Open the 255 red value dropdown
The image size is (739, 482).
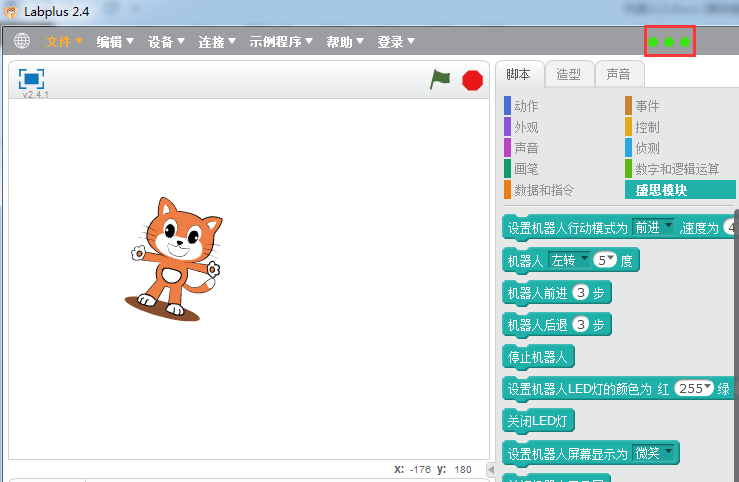(x=694, y=388)
